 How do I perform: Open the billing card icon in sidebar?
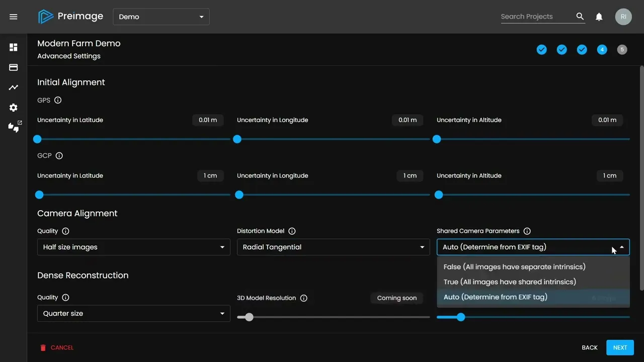(x=14, y=67)
